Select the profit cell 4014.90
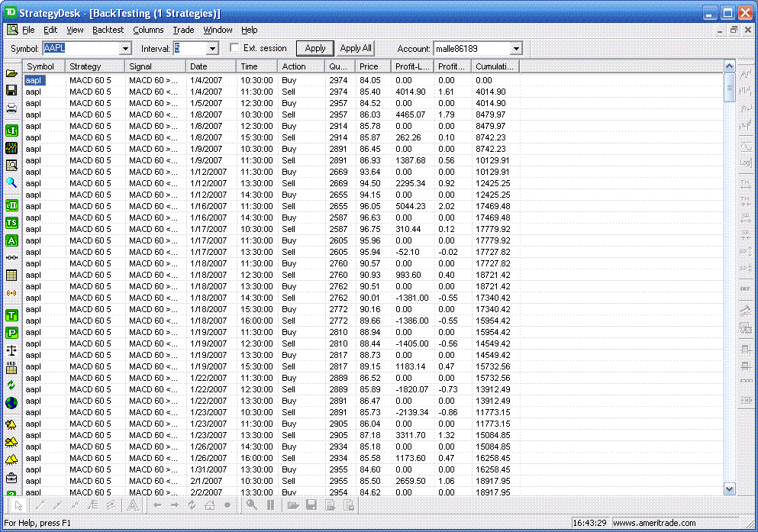The width and height of the screenshot is (758, 532). pyautogui.click(x=411, y=92)
